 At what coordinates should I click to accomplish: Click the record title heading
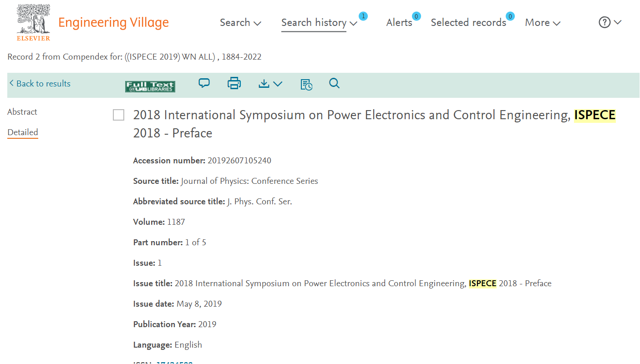(x=374, y=124)
